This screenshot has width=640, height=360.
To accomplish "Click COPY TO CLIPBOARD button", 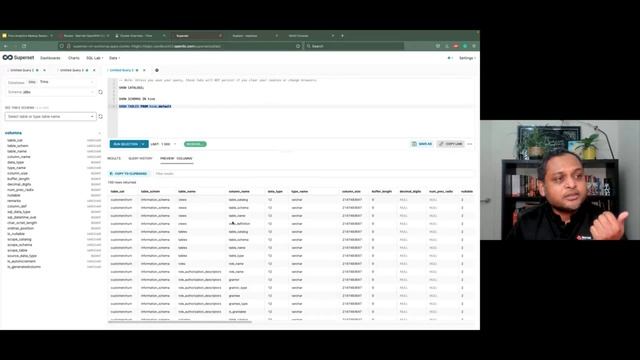I will click(129, 173).
